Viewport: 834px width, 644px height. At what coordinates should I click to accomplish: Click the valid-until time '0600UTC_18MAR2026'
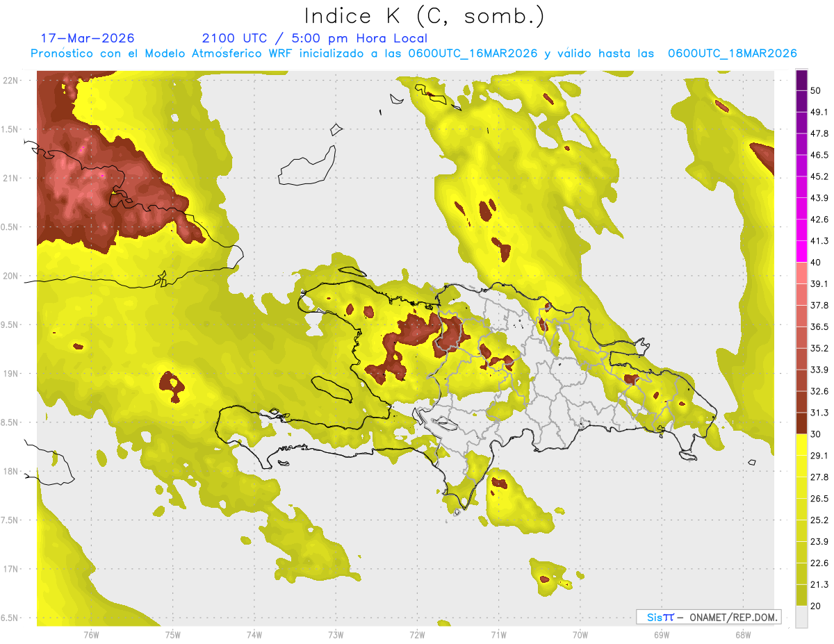click(732, 53)
